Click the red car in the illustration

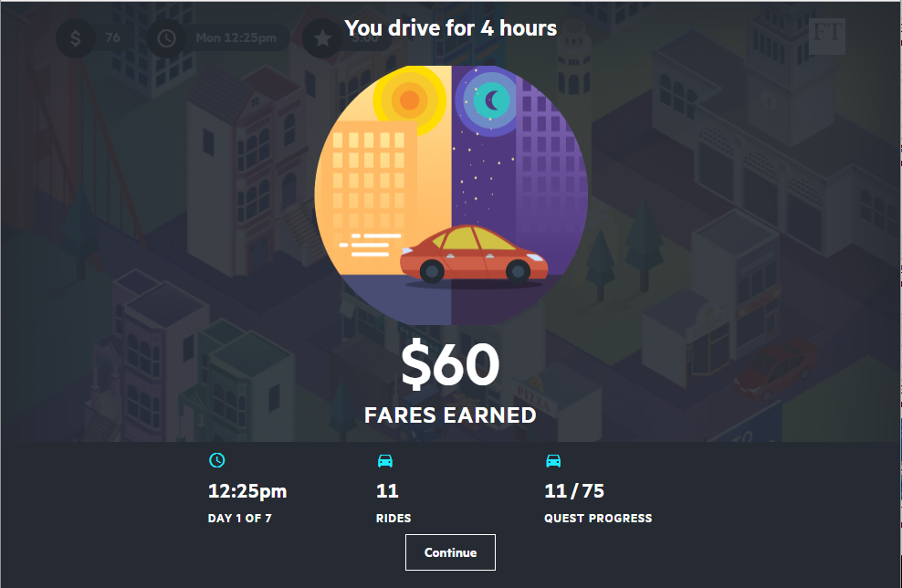(474, 255)
